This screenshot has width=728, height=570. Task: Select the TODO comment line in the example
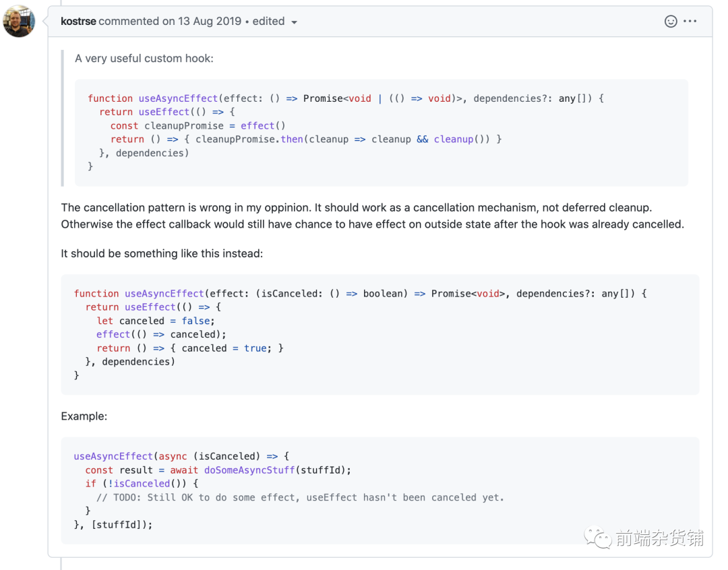pyautogui.click(x=300, y=498)
